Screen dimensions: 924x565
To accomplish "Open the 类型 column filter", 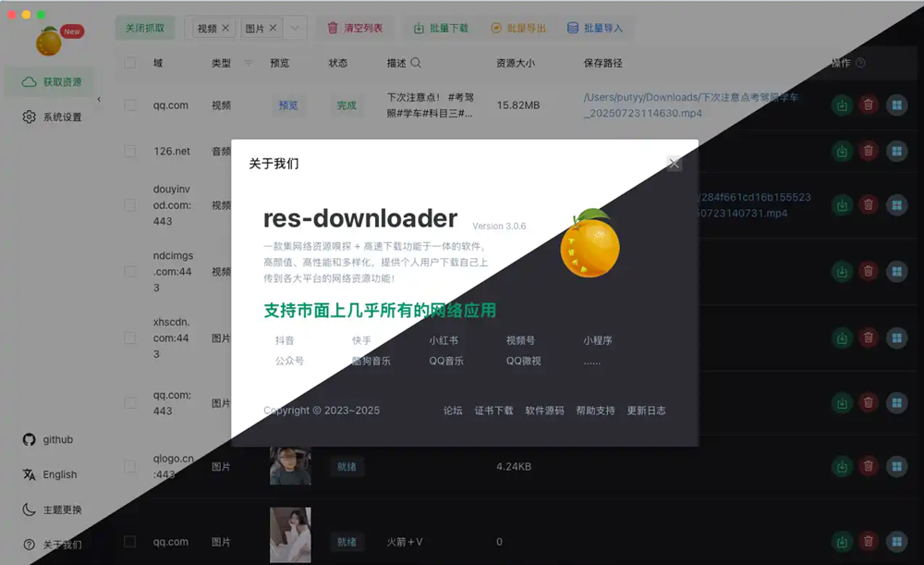I will coord(248,63).
